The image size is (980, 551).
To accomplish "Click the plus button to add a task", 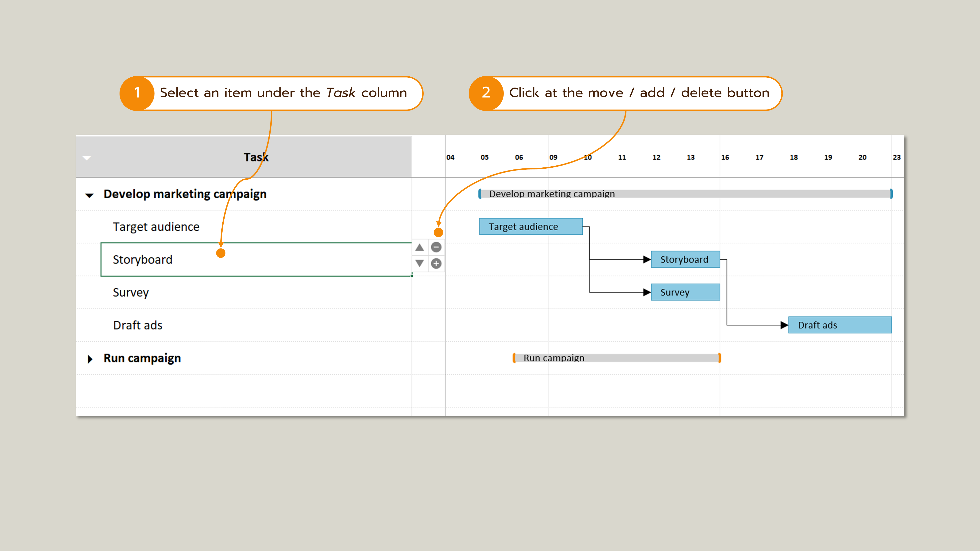I will point(436,263).
